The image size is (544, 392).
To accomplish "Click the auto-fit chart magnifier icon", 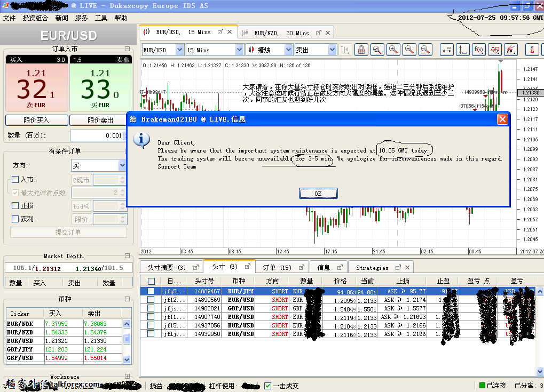I will pos(377,50).
